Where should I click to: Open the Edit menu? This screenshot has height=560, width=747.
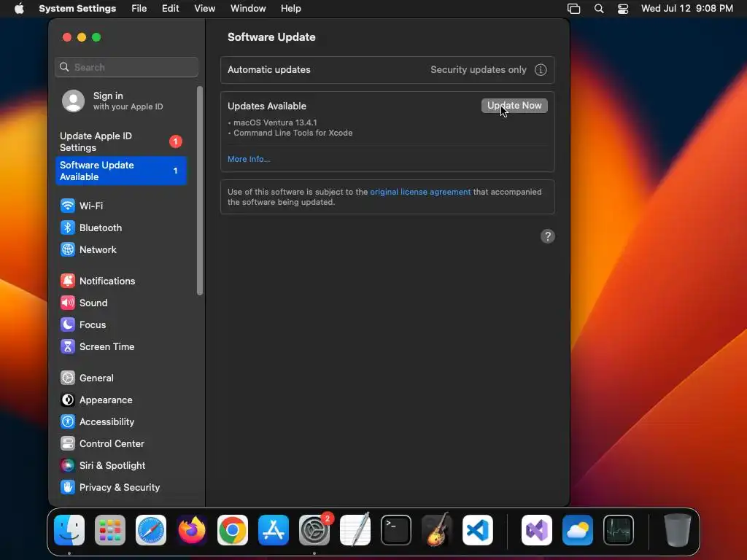click(x=170, y=9)
